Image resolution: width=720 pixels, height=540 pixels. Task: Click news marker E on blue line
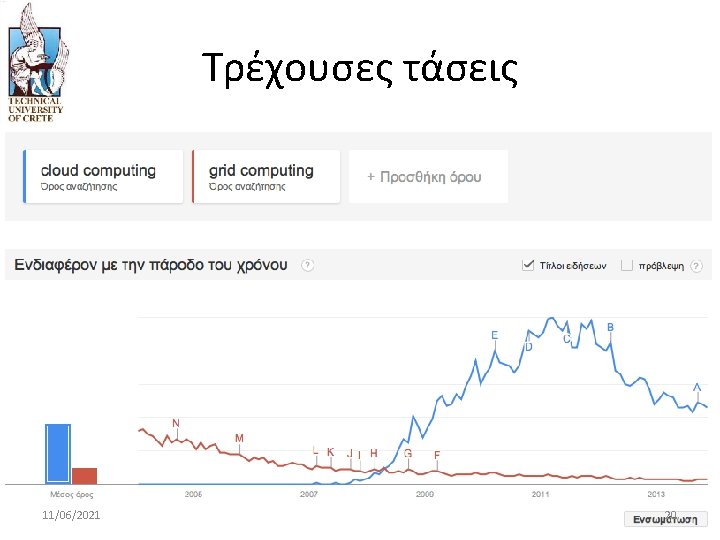coord(495,335)
